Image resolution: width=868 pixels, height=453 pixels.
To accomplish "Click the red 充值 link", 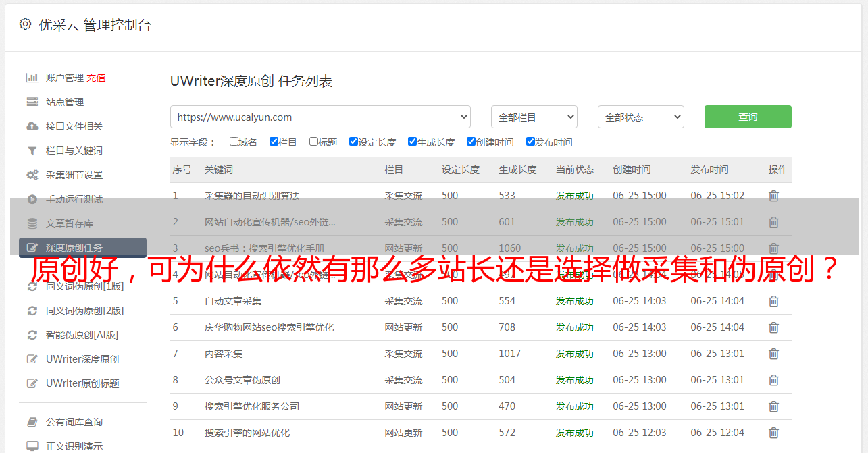I will coord(96,78).
